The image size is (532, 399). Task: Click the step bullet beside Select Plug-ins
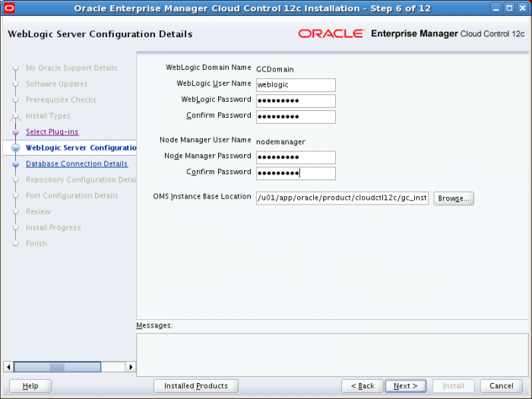(x=16, y=132)
